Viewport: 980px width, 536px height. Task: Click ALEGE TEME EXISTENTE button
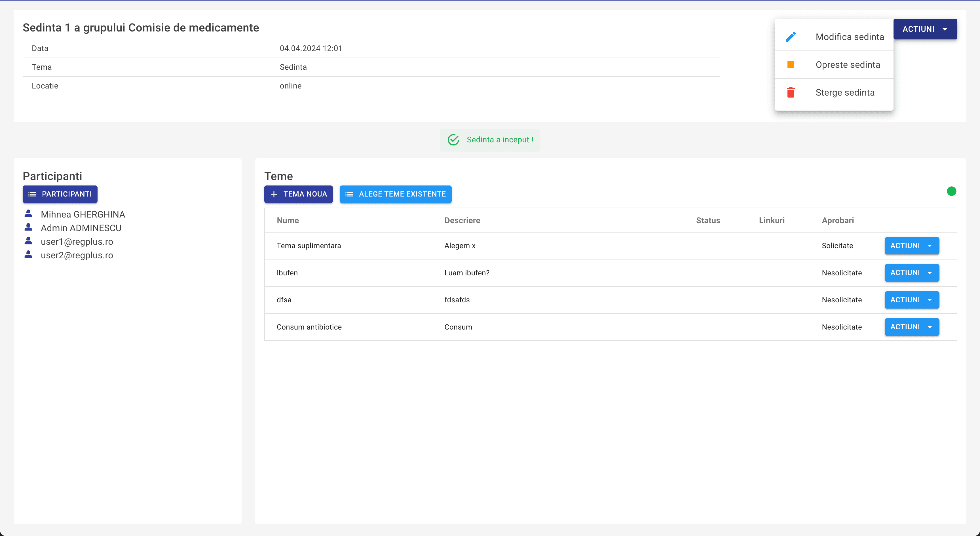tap(395, 194)
